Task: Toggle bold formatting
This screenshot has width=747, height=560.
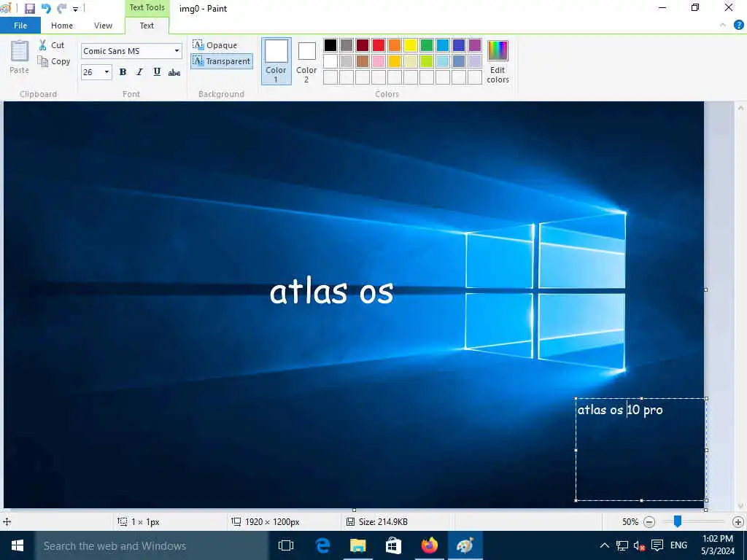Action: pos(123,72)
